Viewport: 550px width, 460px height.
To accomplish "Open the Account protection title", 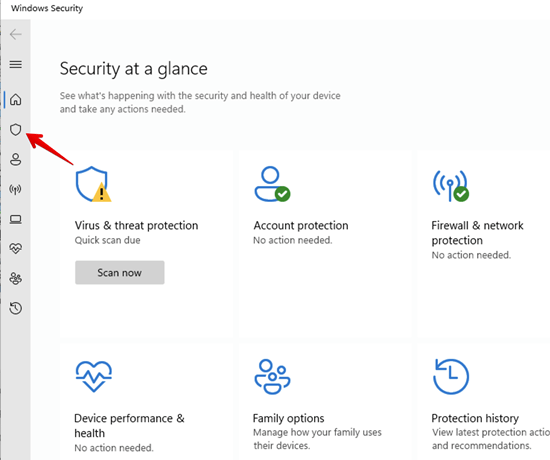I will click(x=301, y=225).
